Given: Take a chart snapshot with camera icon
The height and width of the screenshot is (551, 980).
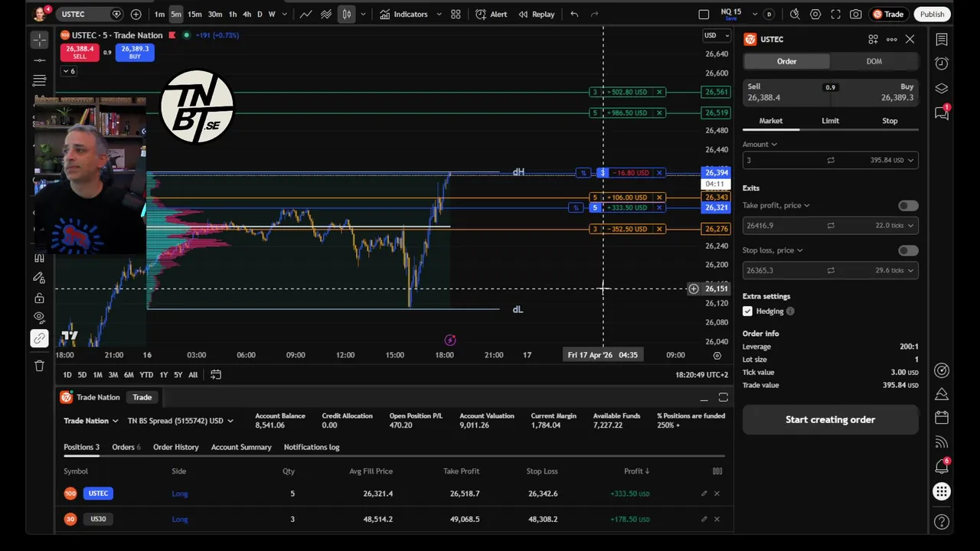Looking at the screenshot, I should pos(856,14).
